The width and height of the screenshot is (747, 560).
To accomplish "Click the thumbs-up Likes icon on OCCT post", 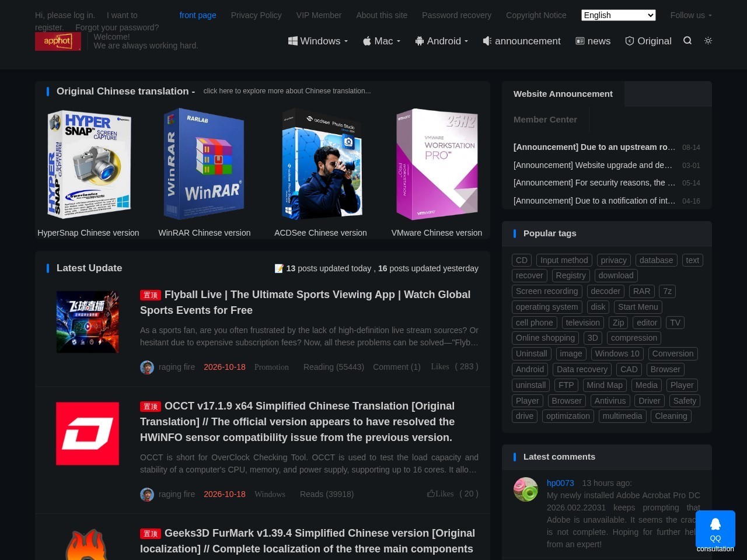I will coord(431,494).
